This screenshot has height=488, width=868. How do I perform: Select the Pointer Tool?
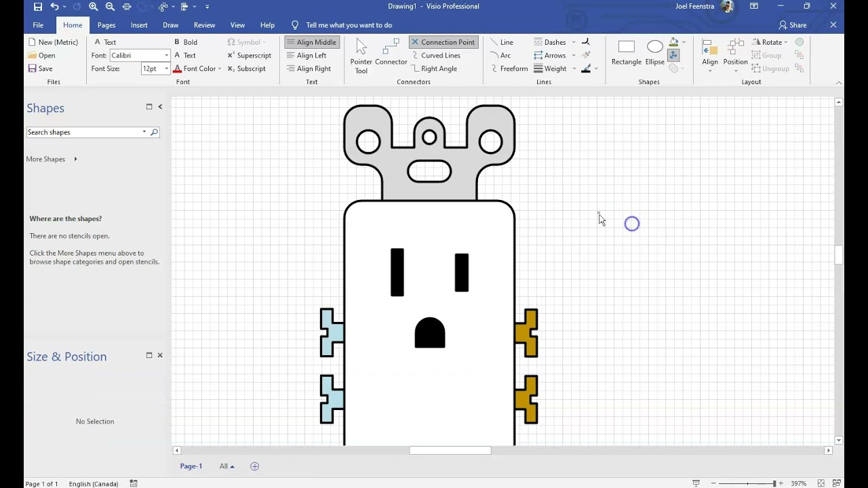point(361,56)
